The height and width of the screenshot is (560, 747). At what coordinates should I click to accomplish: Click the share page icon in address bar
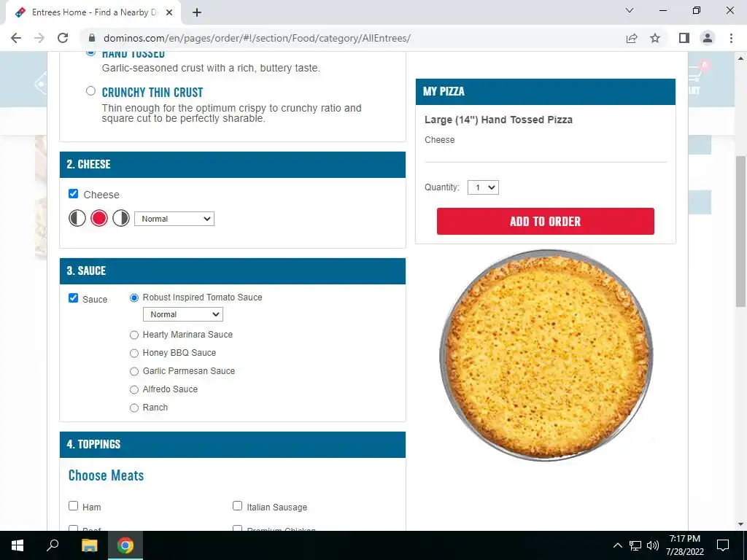click(632, 38)
